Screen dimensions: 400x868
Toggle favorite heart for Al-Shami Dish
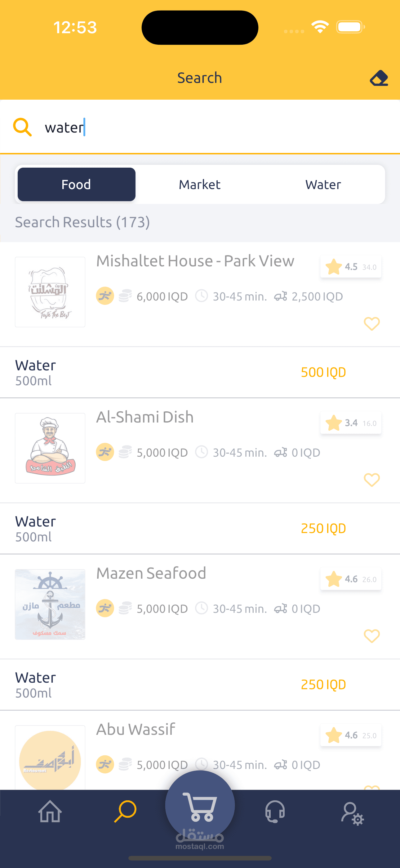point(372,480)
